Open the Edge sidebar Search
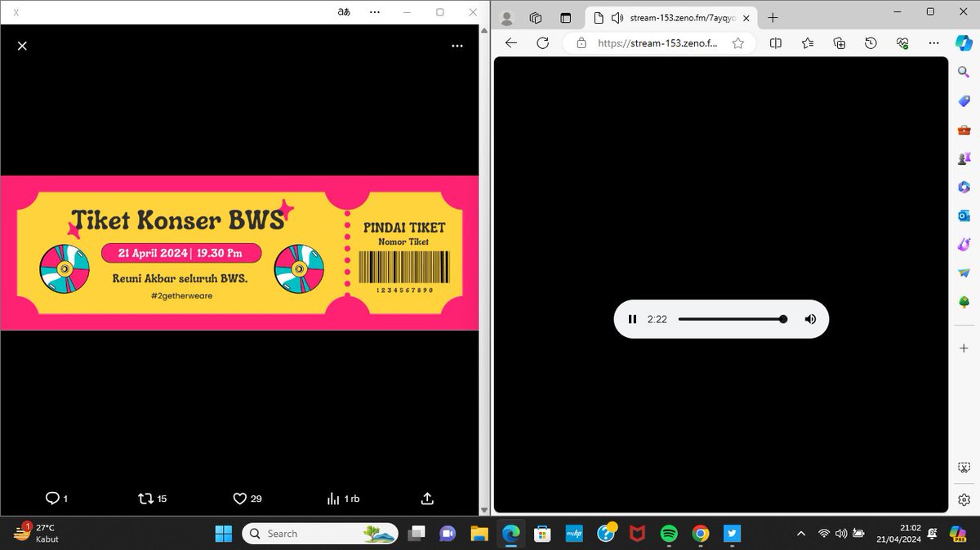 pyautogui.click(x=964, y=73)
